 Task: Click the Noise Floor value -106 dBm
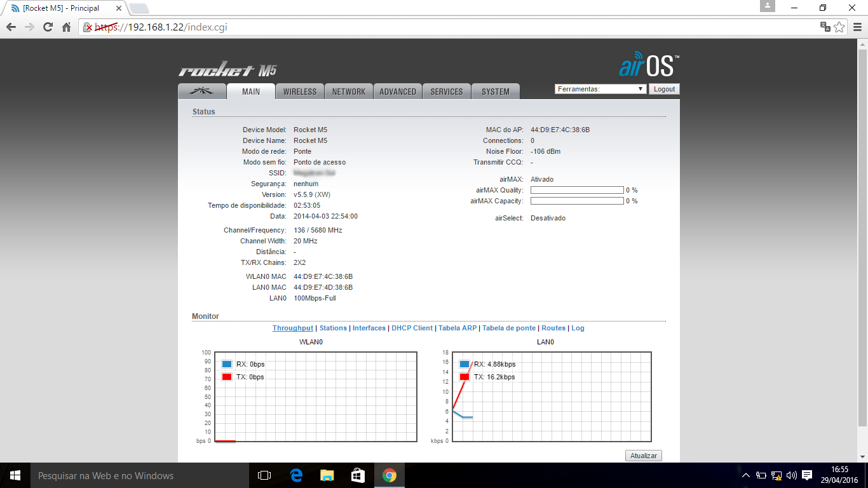pos(545,151)
